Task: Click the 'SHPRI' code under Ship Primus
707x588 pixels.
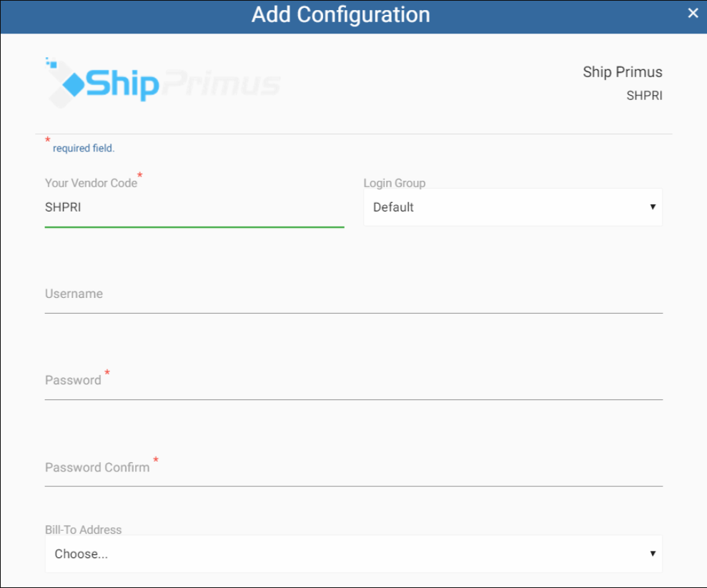Action: 644,96
